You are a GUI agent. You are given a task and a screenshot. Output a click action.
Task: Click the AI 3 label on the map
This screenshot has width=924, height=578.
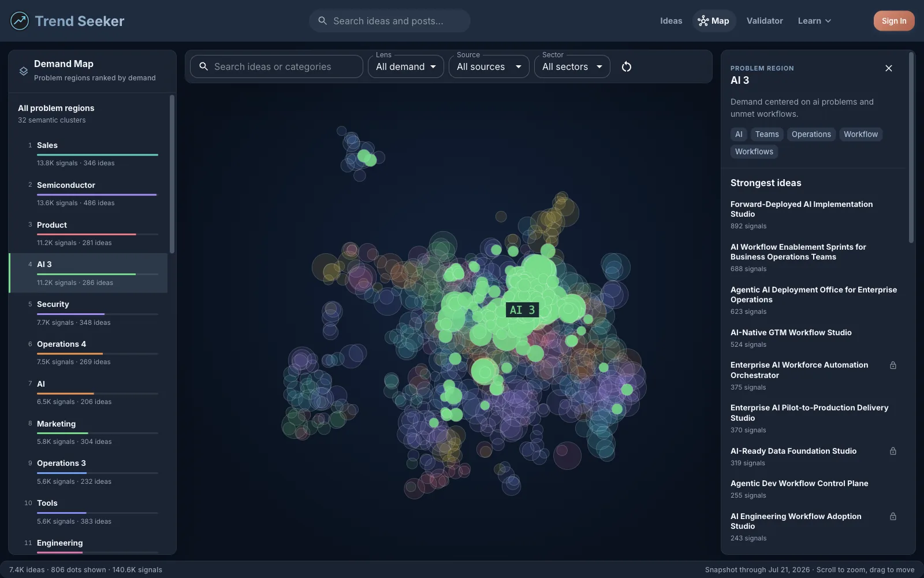pos(522,310)
